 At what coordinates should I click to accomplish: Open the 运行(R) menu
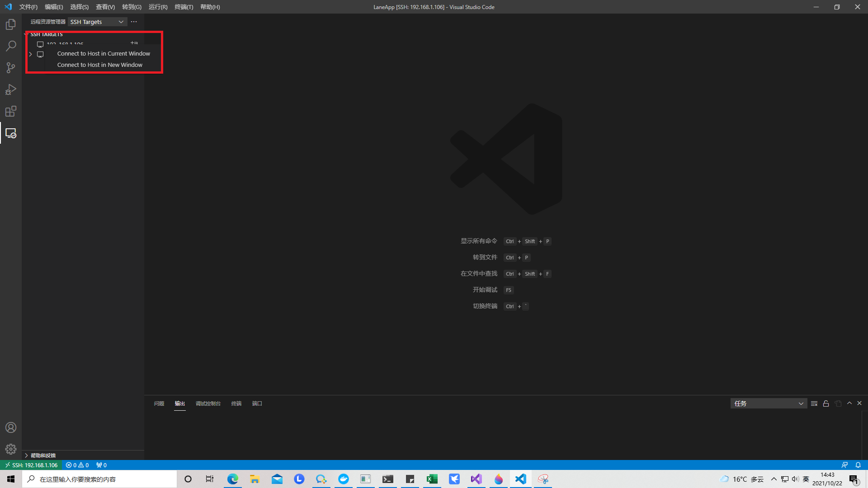coord(158,7)
